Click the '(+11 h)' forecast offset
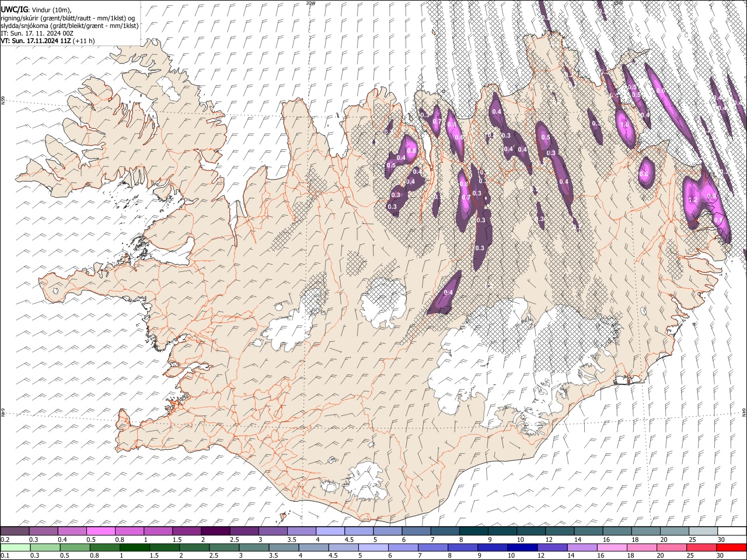747x560 pixels. tap(85, 41)
